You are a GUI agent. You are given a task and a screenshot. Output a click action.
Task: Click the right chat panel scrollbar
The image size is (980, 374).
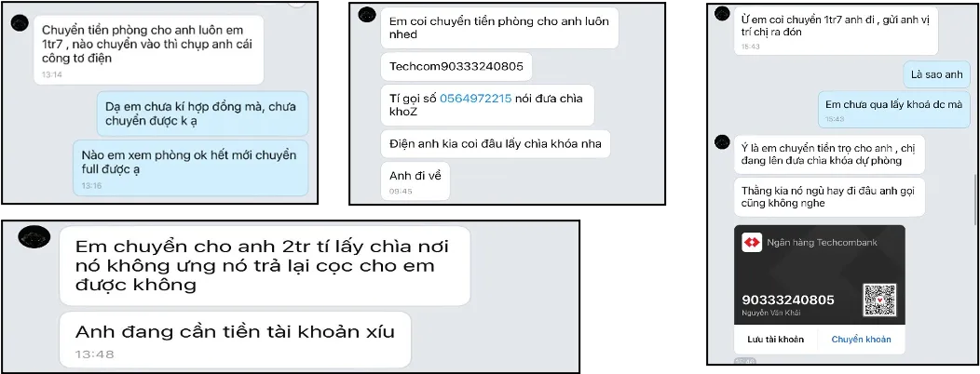point(975,200)
